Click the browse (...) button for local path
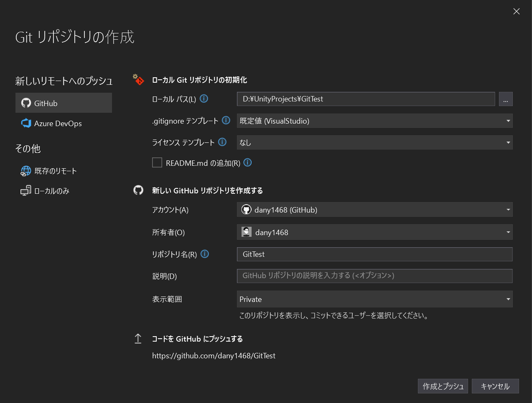 point(506,99)
